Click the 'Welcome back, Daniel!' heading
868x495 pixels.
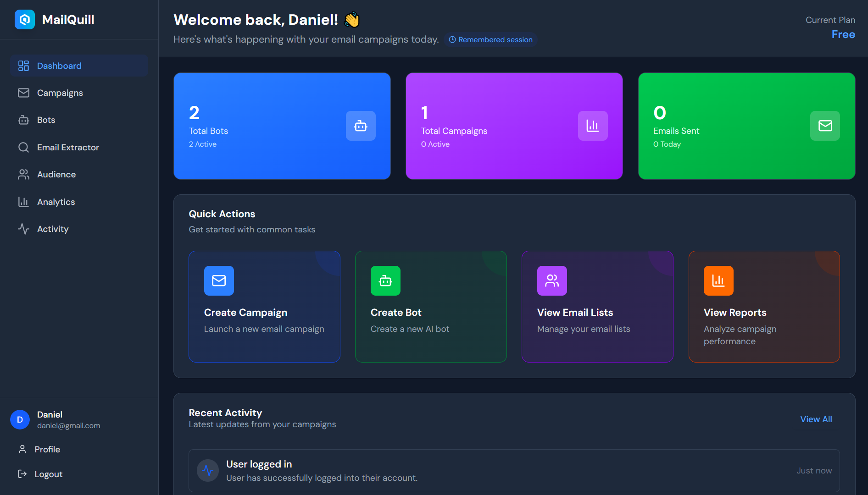point(256,20)
